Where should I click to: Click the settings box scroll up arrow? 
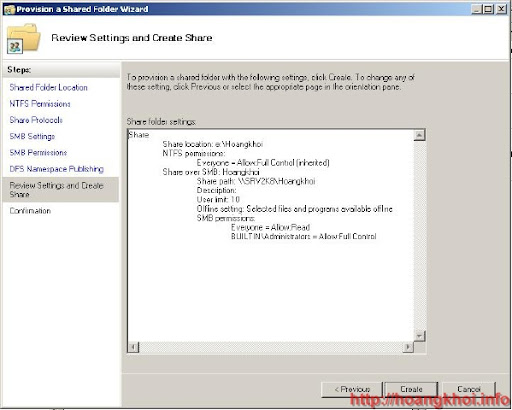[x=419, y=135]
